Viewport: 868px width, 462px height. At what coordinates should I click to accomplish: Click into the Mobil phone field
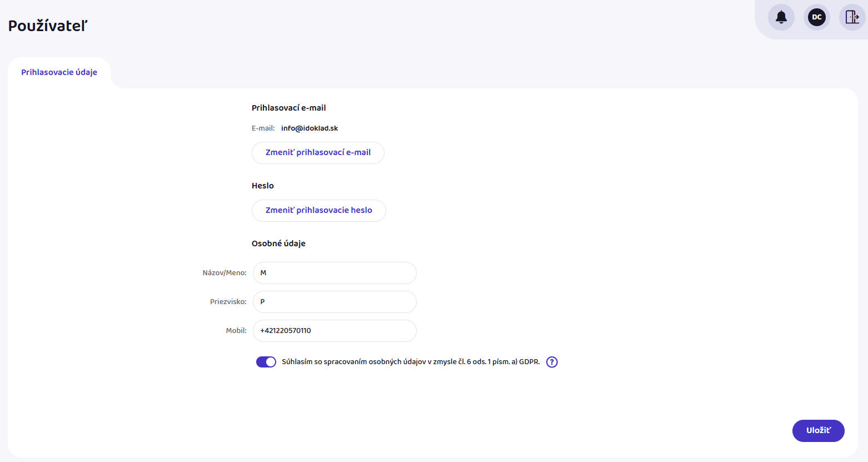[335, 331]
